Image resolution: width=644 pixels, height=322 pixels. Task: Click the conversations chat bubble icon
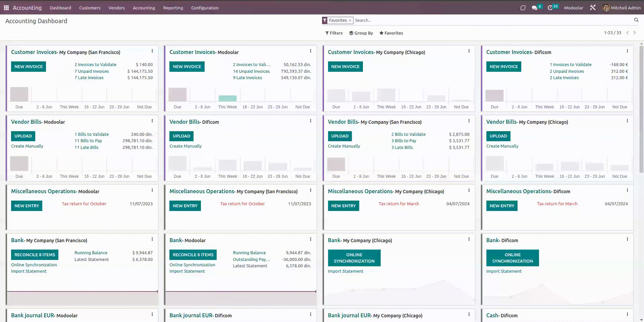pos(534,8)
